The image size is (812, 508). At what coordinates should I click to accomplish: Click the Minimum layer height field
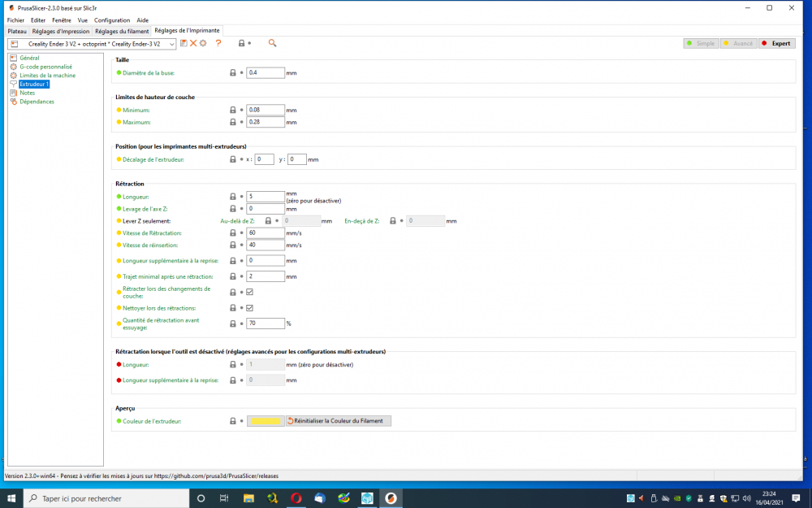pos(266,110)
